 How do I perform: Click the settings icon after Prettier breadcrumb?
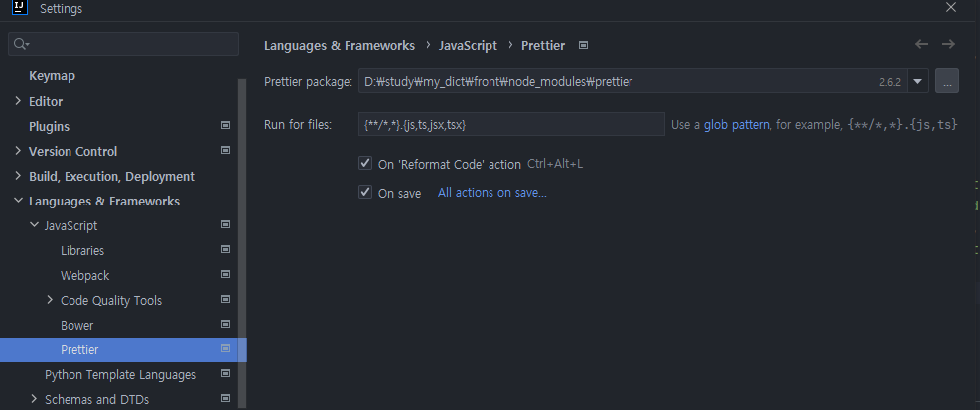[583, 45]
